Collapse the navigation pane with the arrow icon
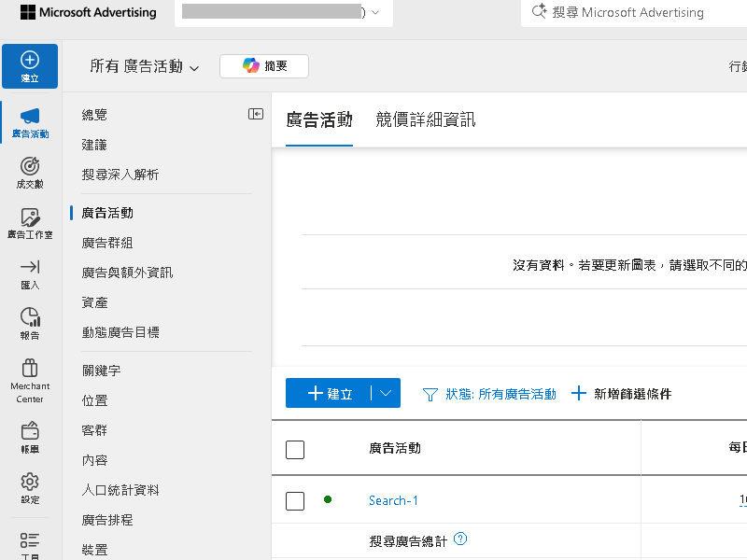Image resolution: width=747 pixels, height=560 pixels. [x=256, y=113]
